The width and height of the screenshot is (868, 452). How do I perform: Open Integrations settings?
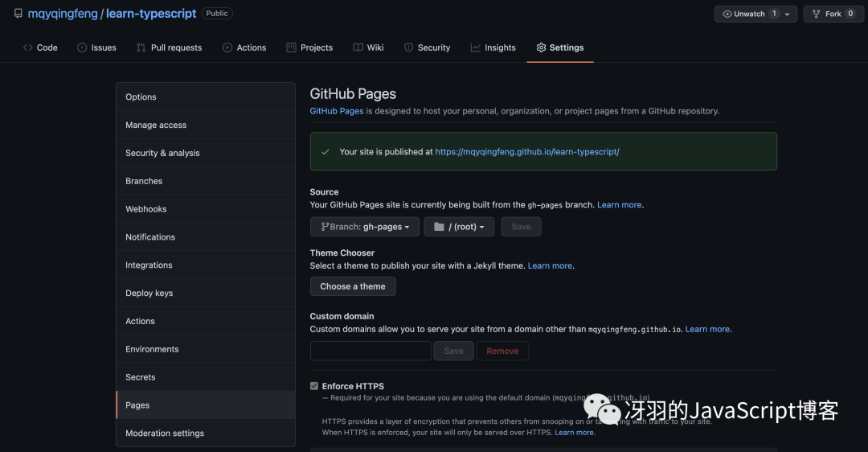click(x=206, y=265)
